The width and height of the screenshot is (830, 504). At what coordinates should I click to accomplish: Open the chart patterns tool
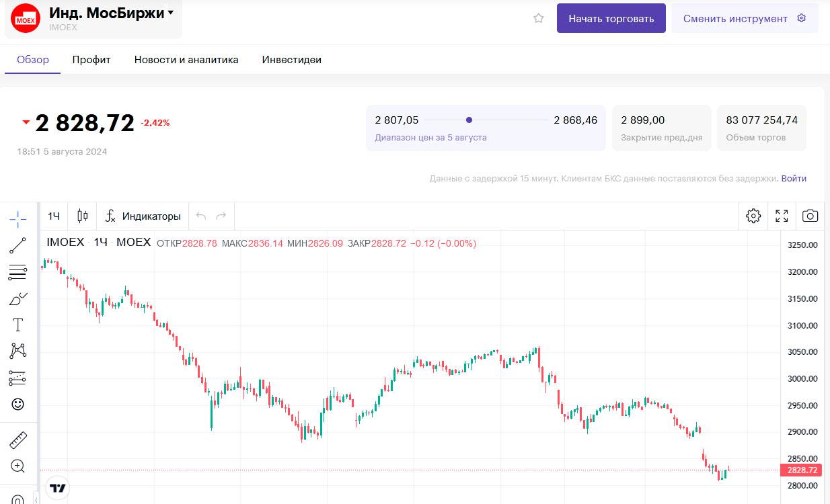[x=18, y=351]
